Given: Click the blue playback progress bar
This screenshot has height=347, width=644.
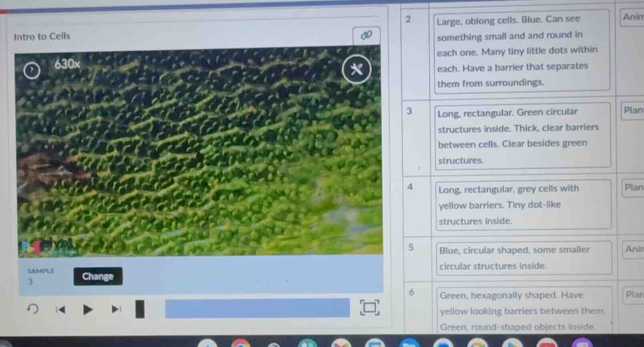Looking at the screenshot, I should (x=257, y=308).
